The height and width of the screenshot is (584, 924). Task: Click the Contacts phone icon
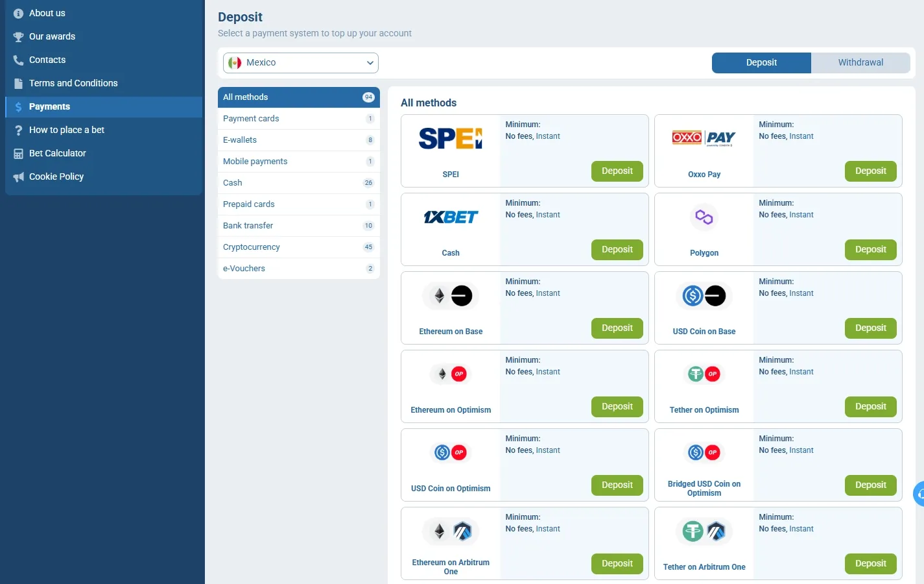coord(18,60)
